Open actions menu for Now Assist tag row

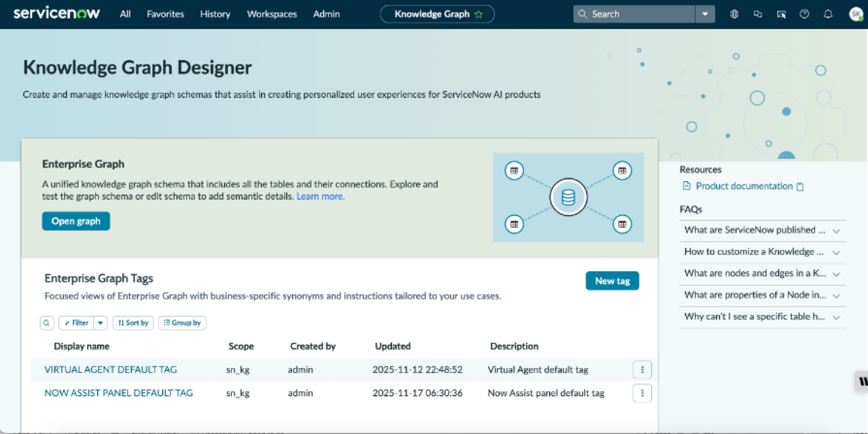[x=642, y=393]
